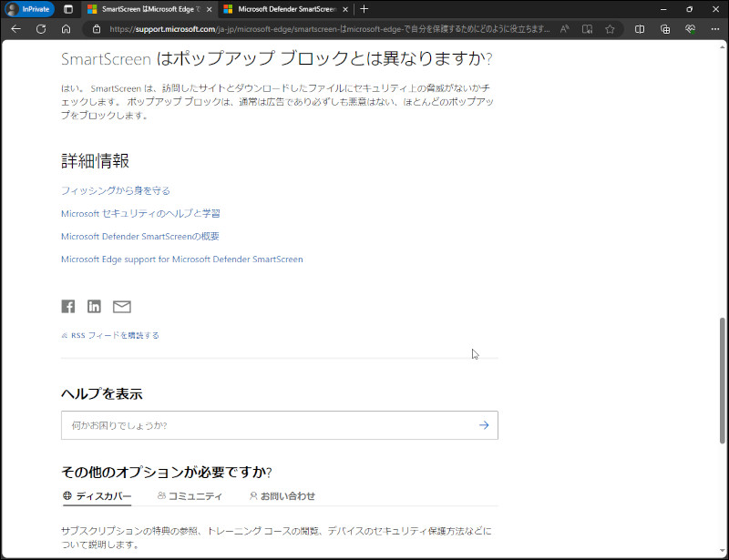Open Browser essentials
This screenshot has height=560, width=729.
689,29
